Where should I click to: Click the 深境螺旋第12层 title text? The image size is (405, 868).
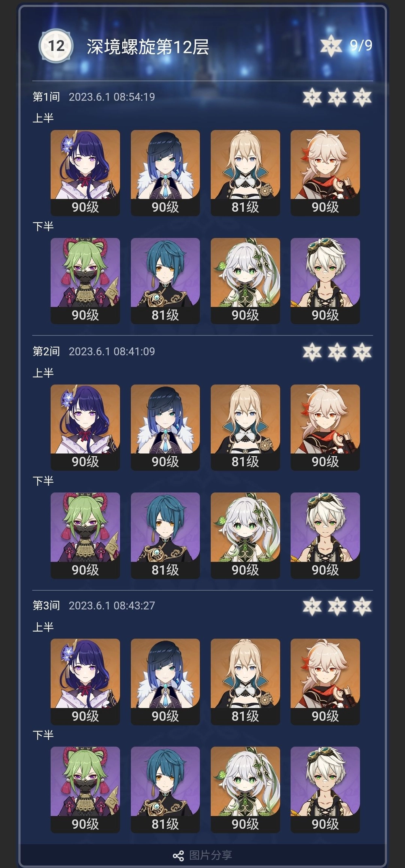(148, 47)
